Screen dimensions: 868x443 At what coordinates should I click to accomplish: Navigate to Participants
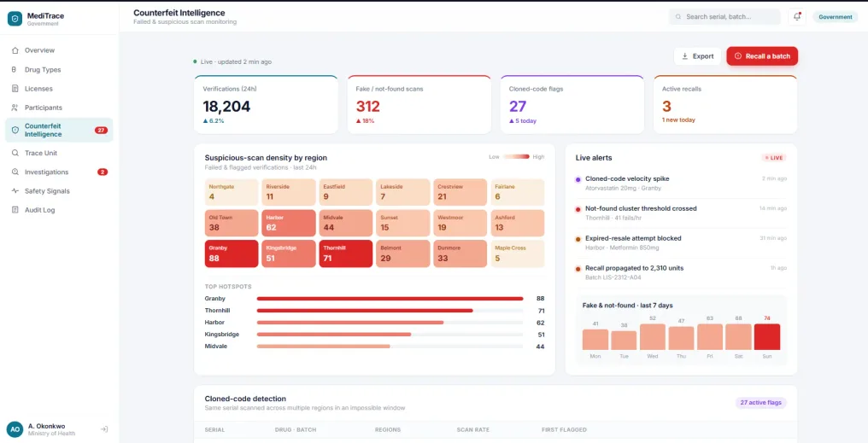(x=59, y=108)
